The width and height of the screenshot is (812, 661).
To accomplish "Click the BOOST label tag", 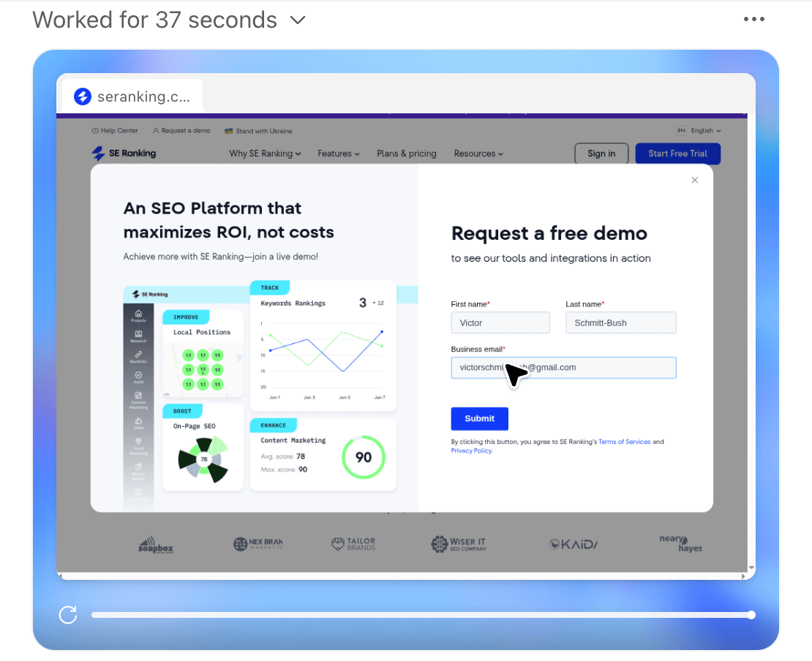I will click(182, 411).
